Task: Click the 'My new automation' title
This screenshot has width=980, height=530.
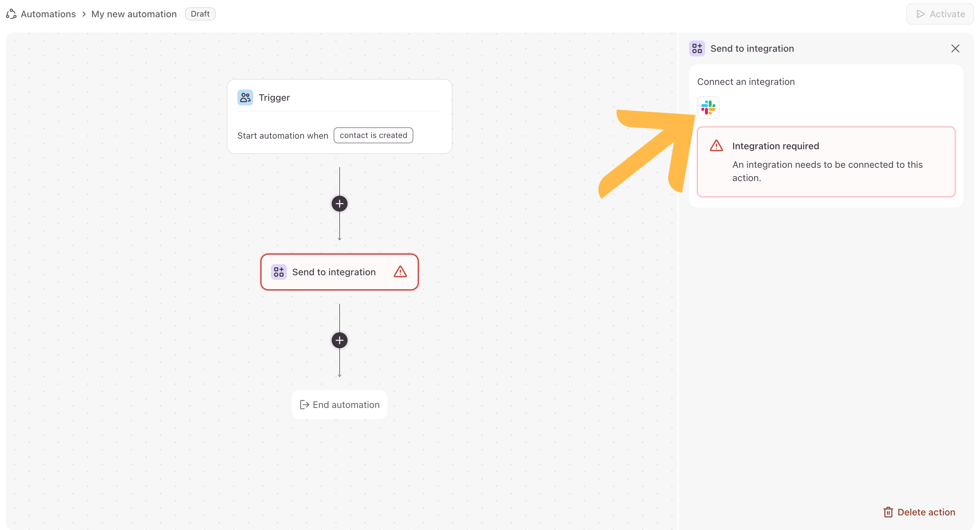Action: point(134,14)
